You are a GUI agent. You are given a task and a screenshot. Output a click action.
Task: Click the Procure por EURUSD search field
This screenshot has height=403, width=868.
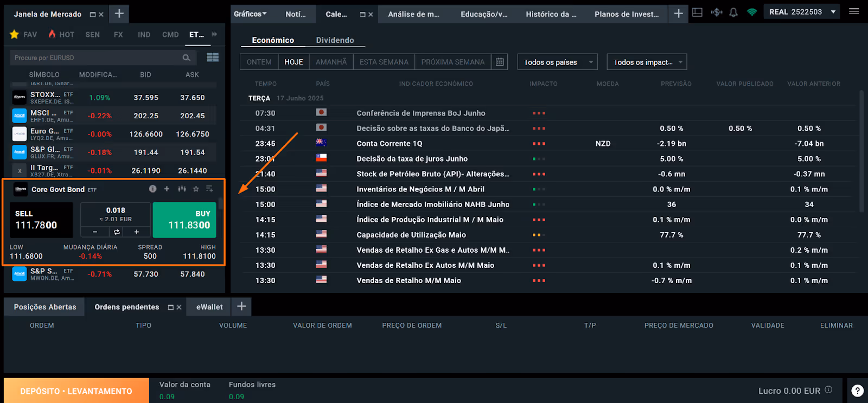pyautogui.click(x=103, y=57)
